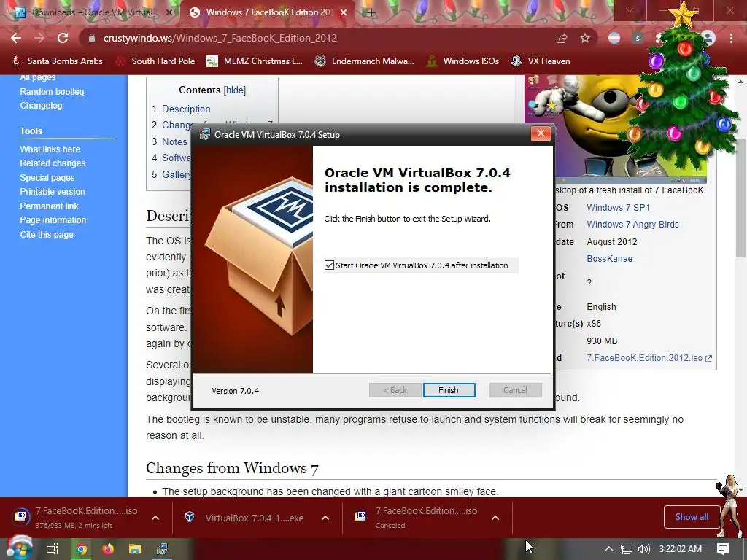Open the South Hard Pole bookmark
The image size is (747, 560).
pyautogui.click(x=155, y=61)
